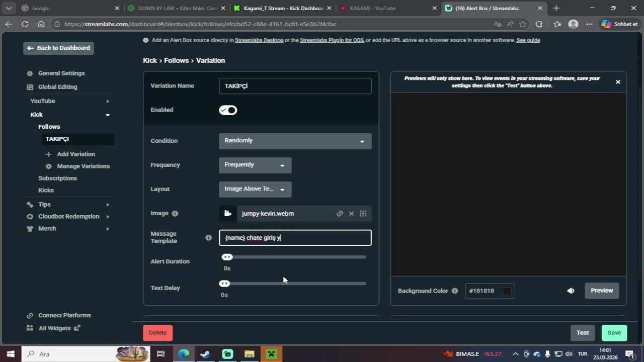Click the info icon next to Image
The image size is (644, 362).
click(x=175, y=214)
